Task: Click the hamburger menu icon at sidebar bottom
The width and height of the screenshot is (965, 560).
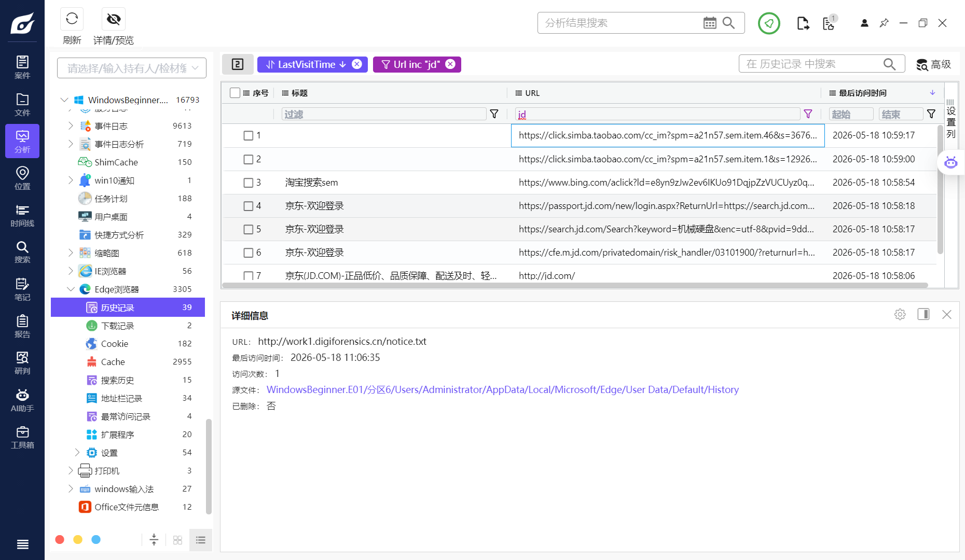Action: coord(22,544)
